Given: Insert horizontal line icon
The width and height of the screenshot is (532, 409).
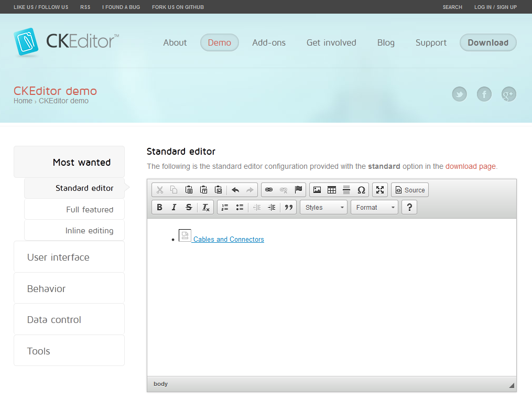Looking at the screenshot, I should (346, 190).
